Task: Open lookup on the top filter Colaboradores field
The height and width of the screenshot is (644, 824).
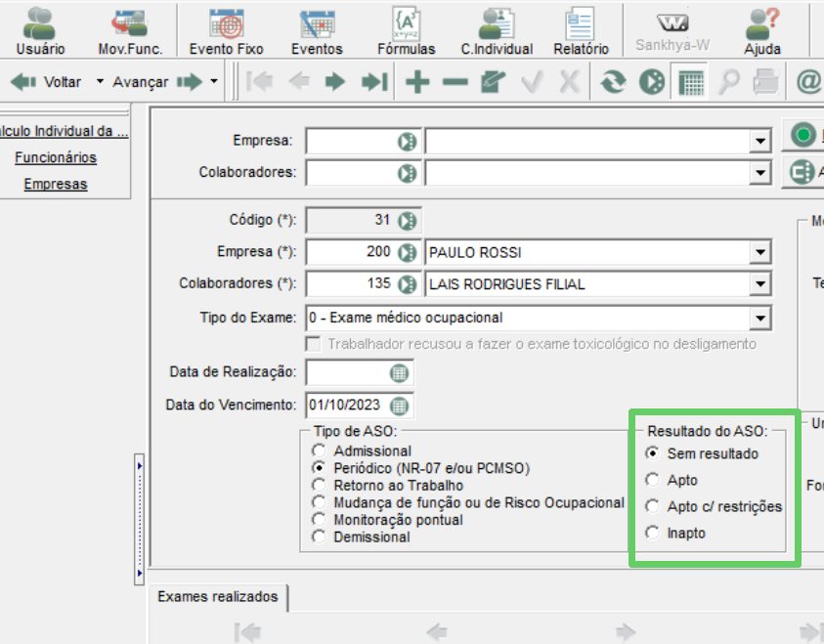Action: [x=407, y=173]
